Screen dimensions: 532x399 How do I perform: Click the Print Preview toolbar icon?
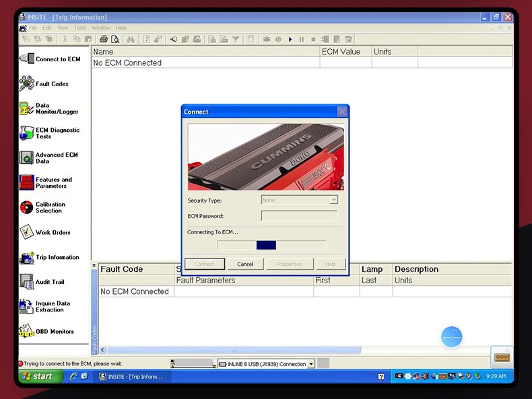115,39
